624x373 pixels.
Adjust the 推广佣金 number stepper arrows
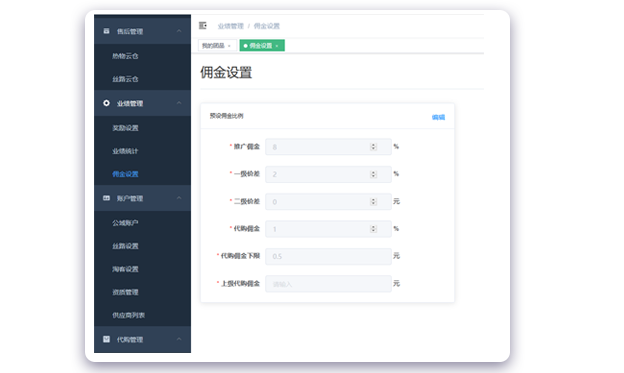click(373, 147)
